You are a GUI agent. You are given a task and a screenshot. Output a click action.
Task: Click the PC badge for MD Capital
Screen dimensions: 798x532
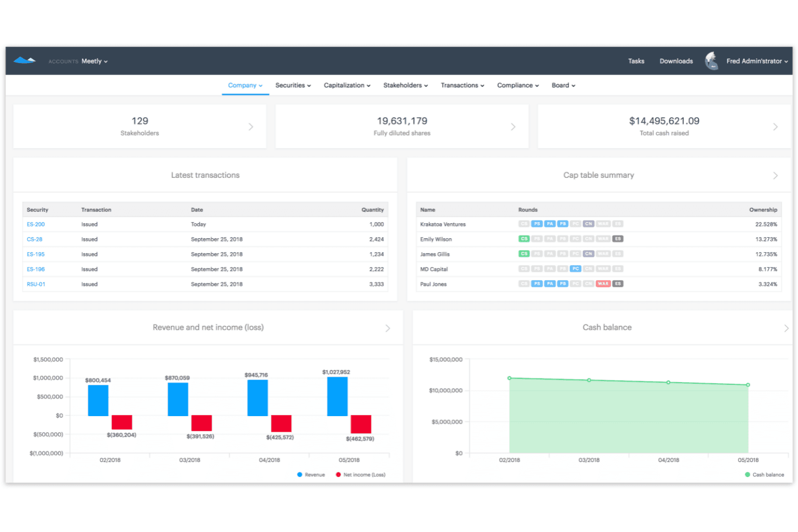(x=576, y=268)
